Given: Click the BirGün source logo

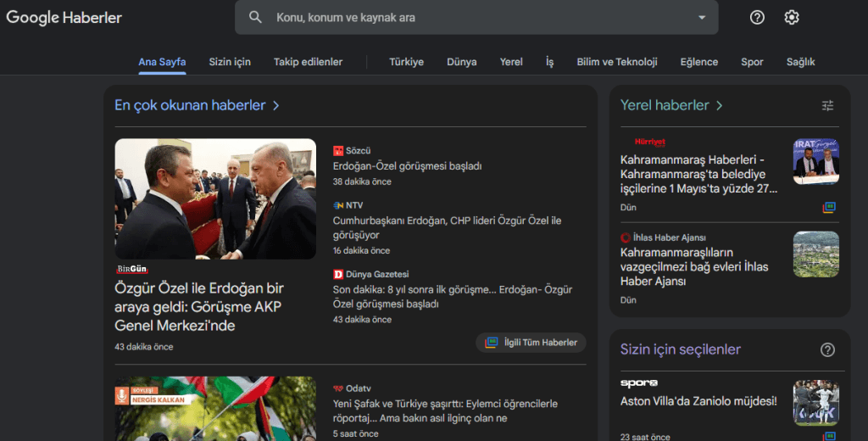Looking at the screenshot, I should (131, 269).
